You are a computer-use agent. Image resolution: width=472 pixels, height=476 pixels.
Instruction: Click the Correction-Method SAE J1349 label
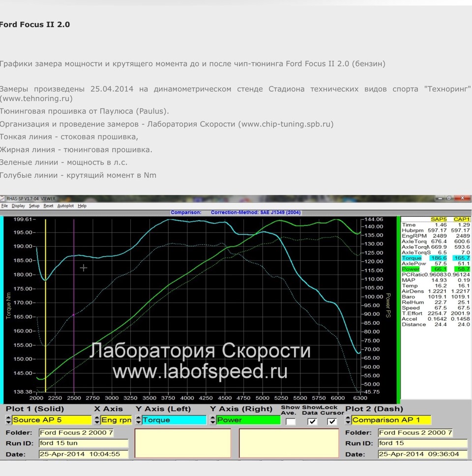[x=256, y=213]
